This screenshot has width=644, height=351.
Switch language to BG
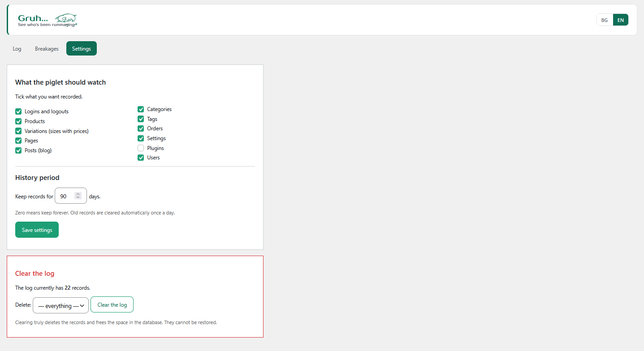[605, 20]
